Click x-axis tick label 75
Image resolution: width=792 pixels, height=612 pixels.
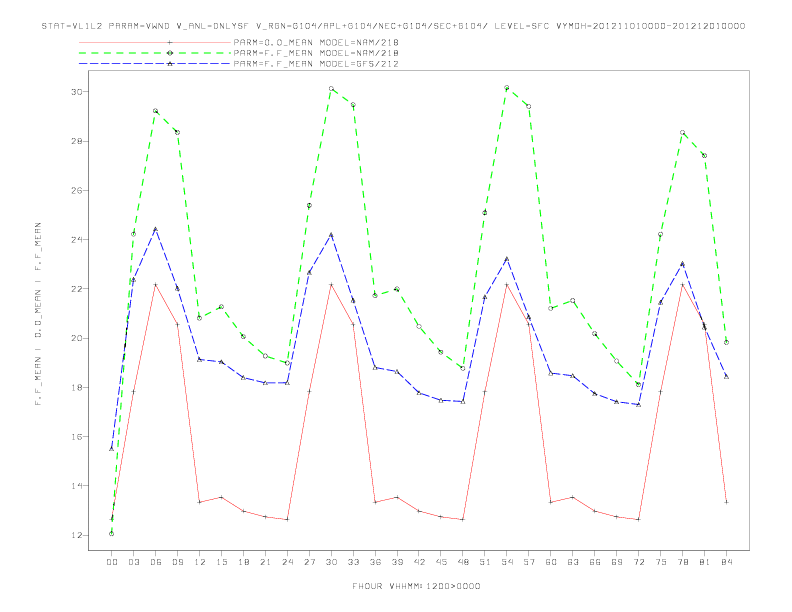[660, 562]
